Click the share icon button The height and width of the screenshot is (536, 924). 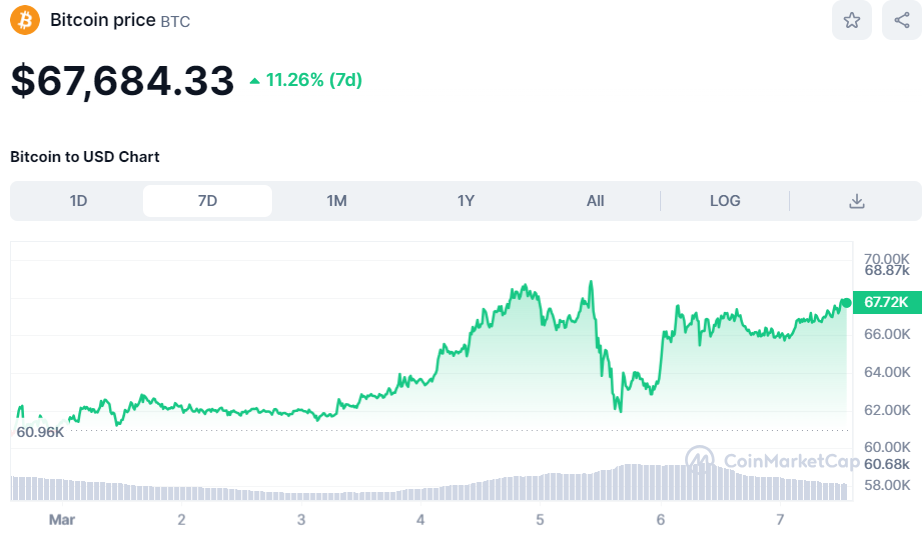pos(901,20)
